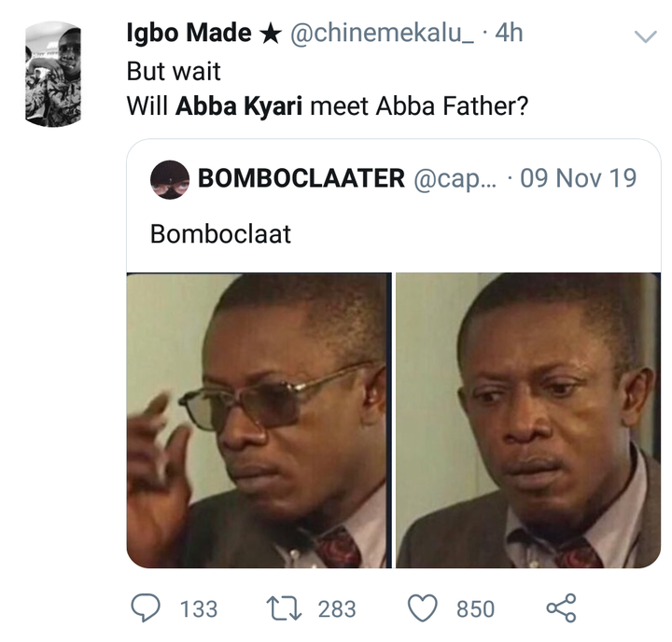View tweet via the 4h timestamp
Screen dimensions: 672x642
(509, 33)
